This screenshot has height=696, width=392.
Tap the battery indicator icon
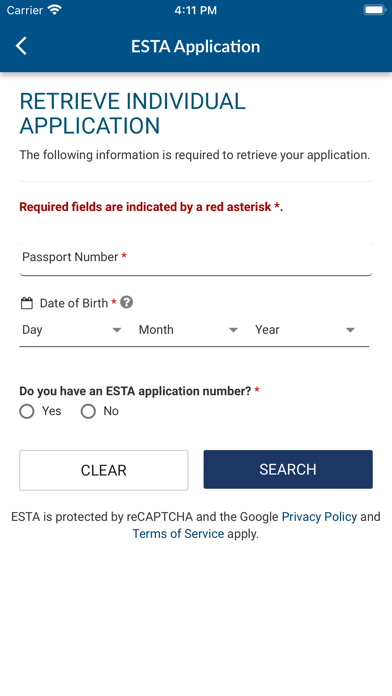pyautogui.click(x=375, y=10)
